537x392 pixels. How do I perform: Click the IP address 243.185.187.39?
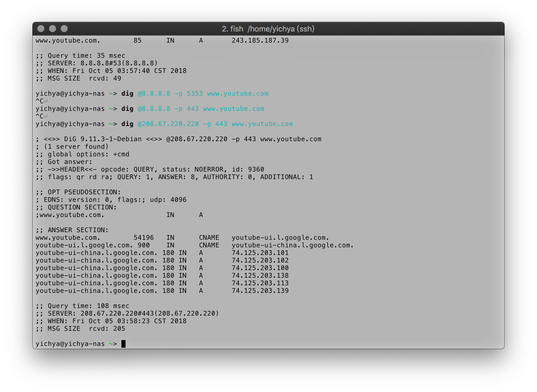pos(260,41)
